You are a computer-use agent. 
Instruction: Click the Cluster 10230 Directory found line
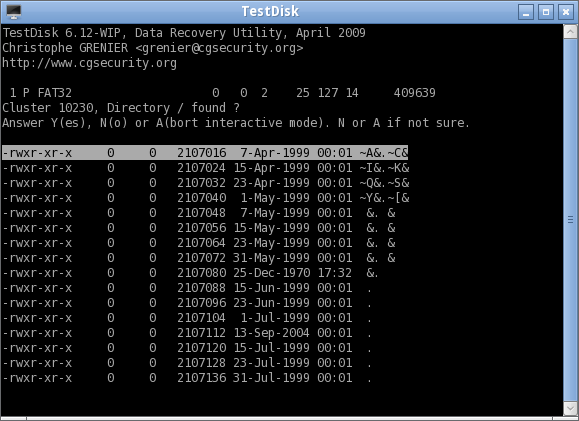pos(121,108)
